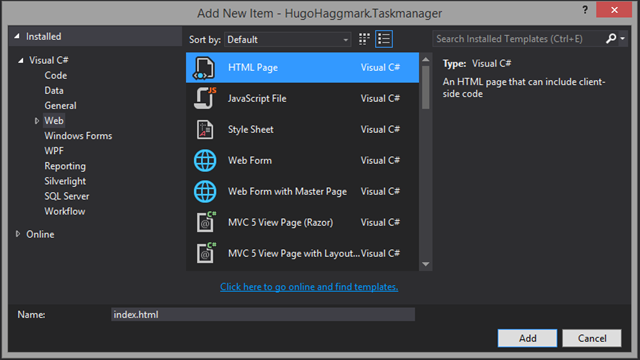This screenshot has height=360, width=640.
Task: Open the search options dropdown arrow
Action: [x=623, y=39]
